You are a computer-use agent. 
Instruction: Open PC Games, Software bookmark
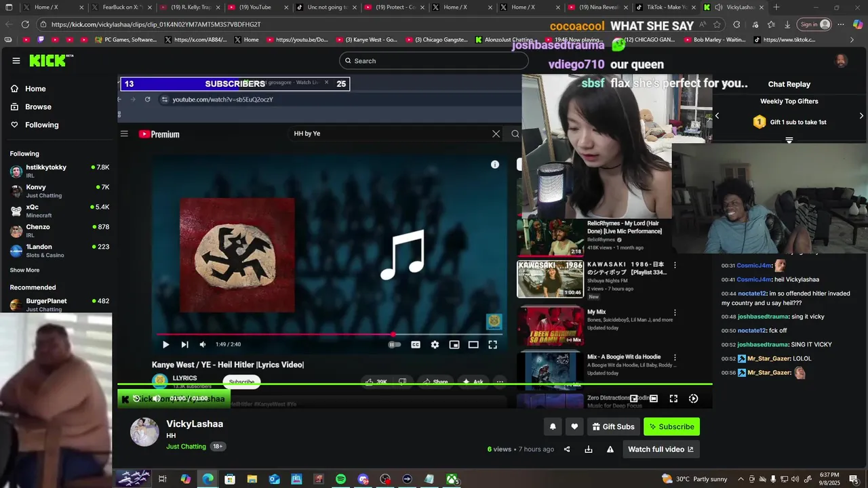(x=125, y=40)
